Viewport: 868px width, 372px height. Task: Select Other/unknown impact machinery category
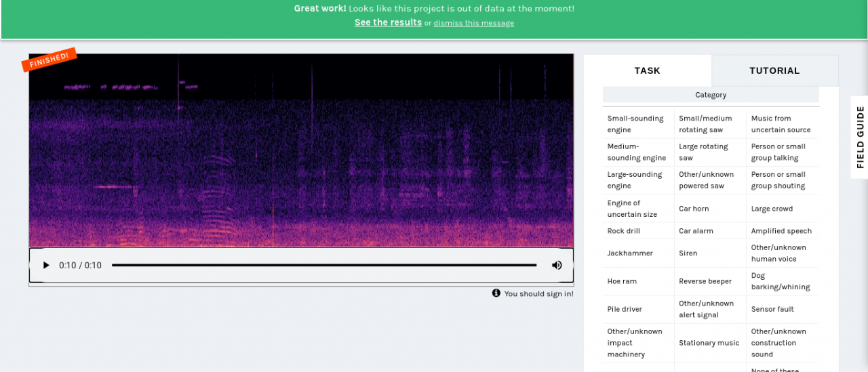638,343
